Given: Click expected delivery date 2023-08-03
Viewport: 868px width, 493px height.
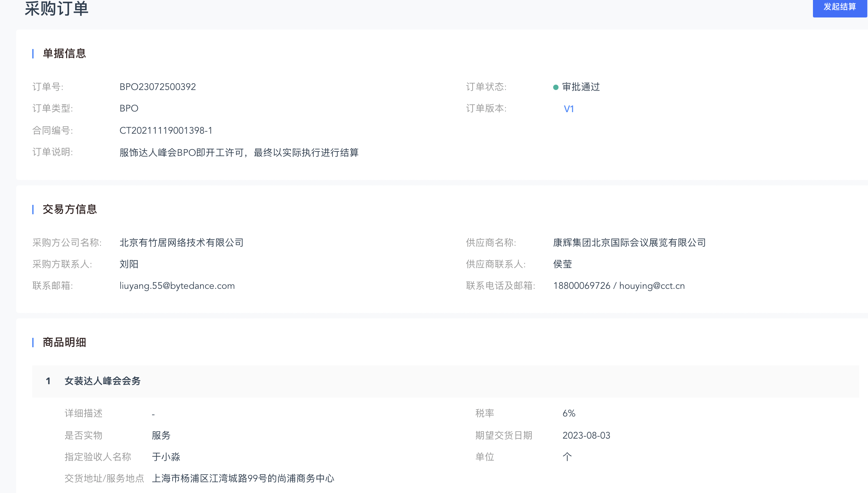Looking at the screenshot, I should (586, 436).
